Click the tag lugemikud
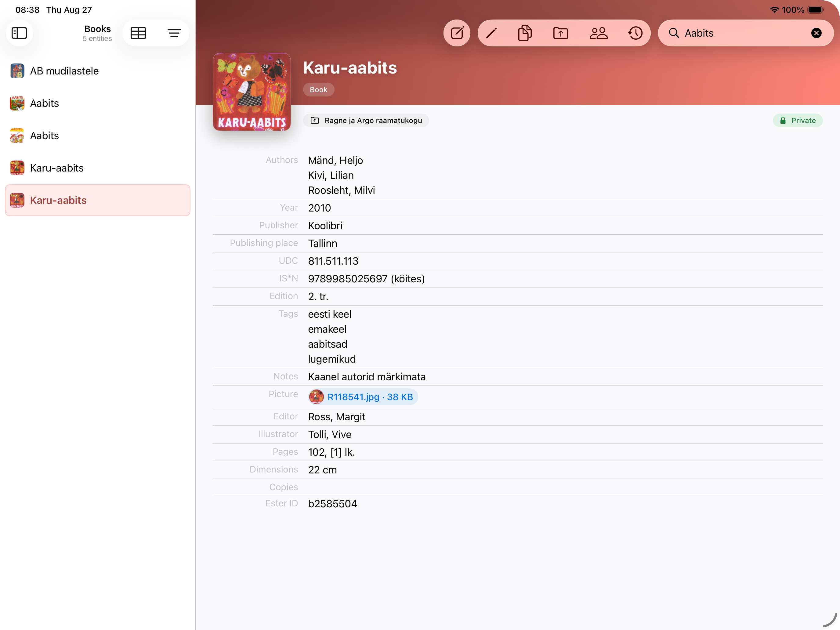 331,359
